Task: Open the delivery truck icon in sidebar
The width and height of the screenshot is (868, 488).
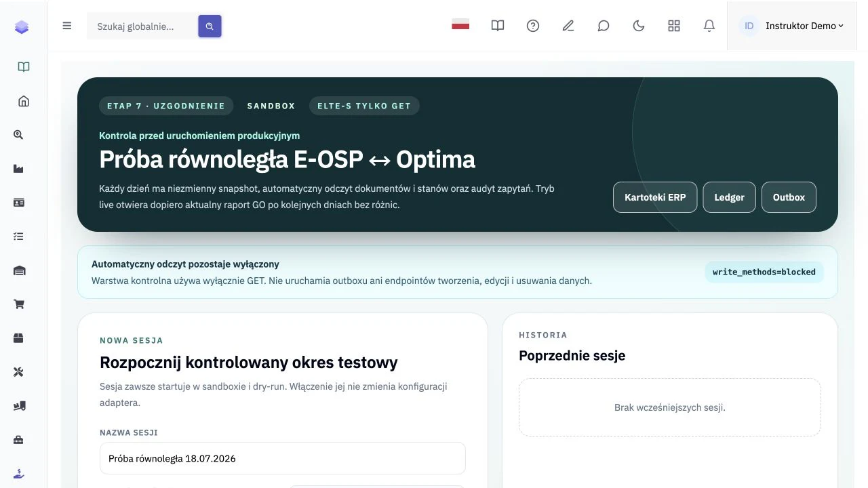Action: click(19, 406)
